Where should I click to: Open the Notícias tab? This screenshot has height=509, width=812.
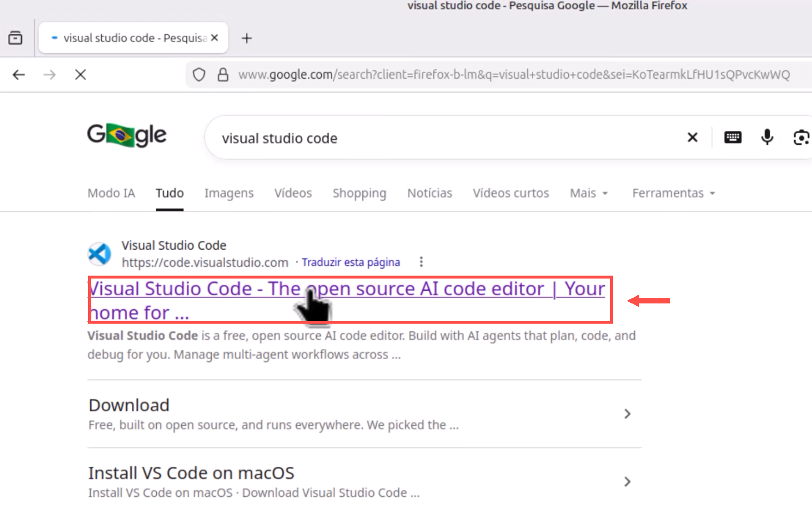(429, 193)
